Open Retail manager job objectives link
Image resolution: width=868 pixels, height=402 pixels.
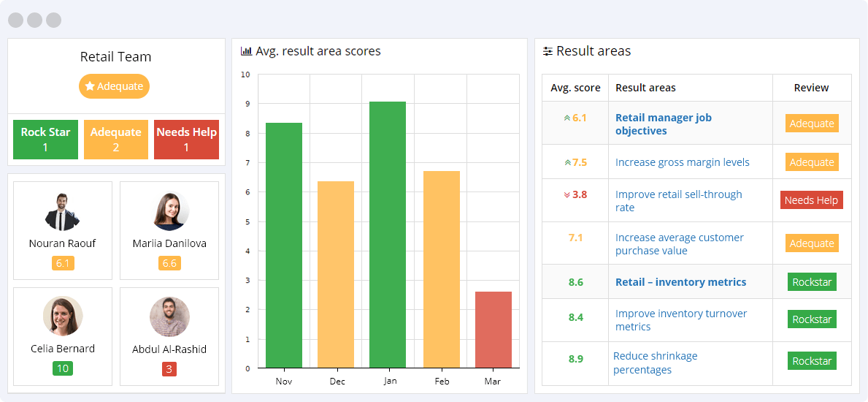coord(663,124)
